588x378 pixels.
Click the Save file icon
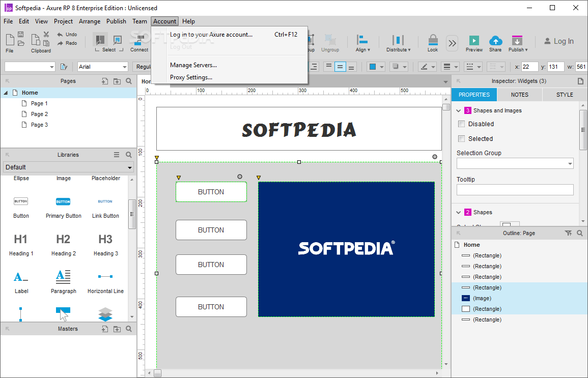(x=21, y=35)
